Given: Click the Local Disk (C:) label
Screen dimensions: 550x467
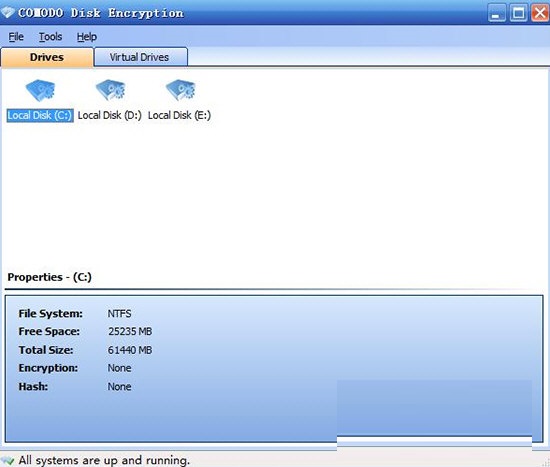Looking at the screenshot, I should pyautogui.click(x=40, y=115).
